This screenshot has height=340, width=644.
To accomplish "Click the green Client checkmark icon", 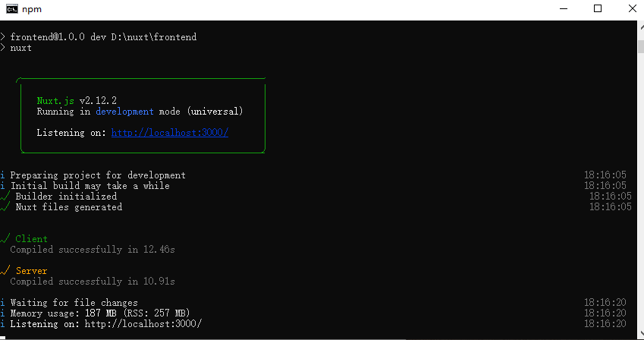I will 5,238.
